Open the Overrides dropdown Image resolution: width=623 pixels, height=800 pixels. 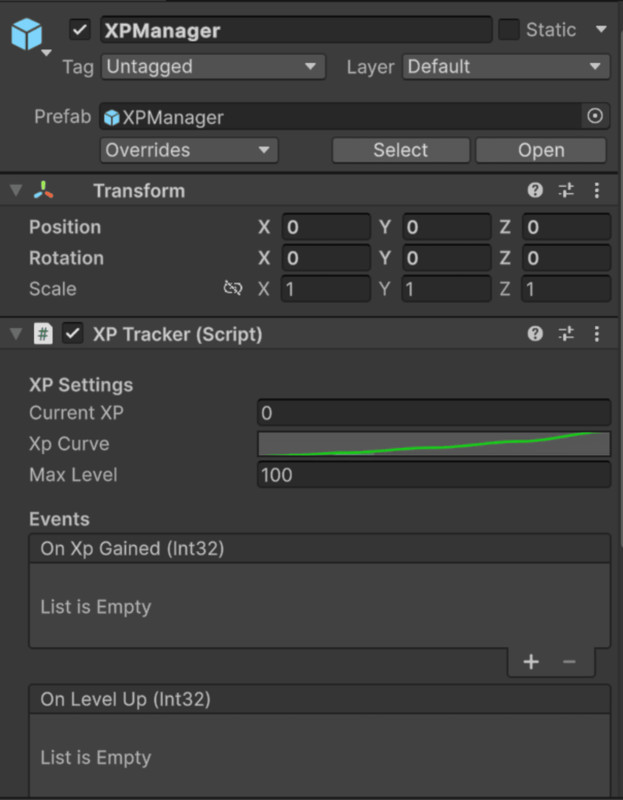point(188,150)
